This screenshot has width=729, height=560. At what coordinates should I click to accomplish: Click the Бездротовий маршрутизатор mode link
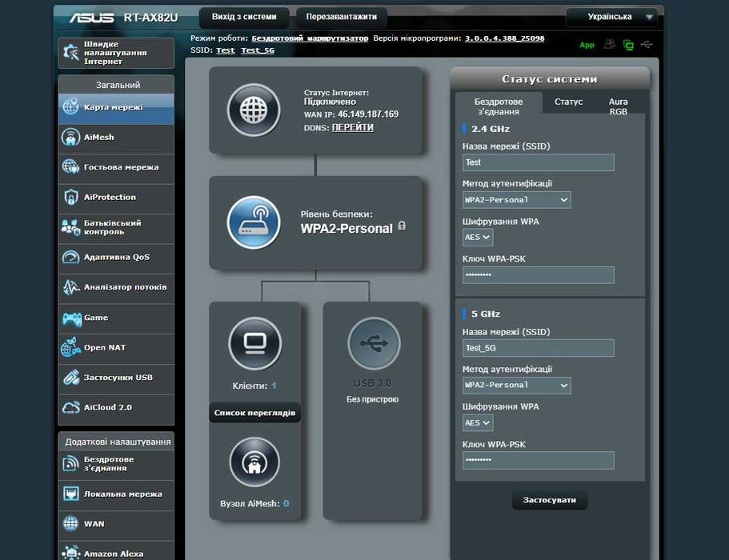coord(310,38)
